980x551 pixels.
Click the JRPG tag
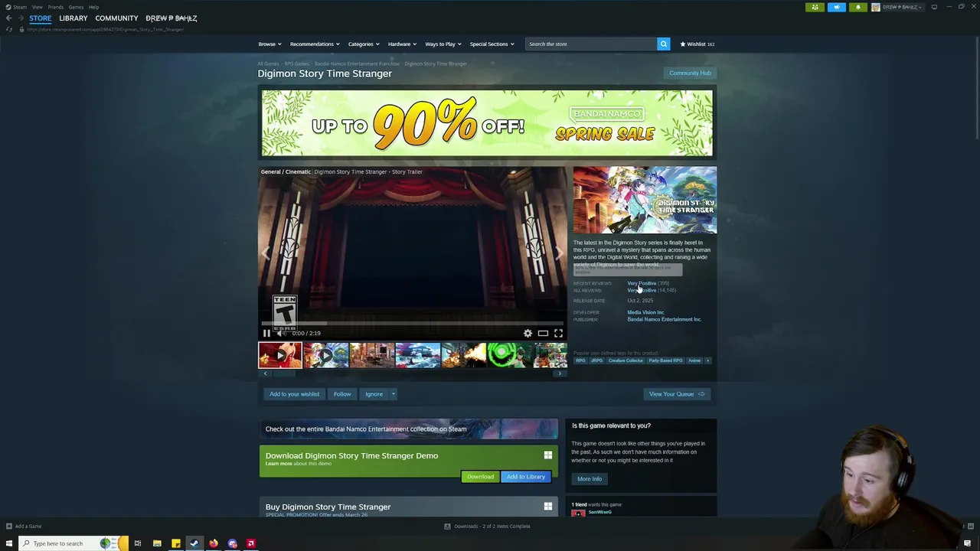click(x=596, y=360)
